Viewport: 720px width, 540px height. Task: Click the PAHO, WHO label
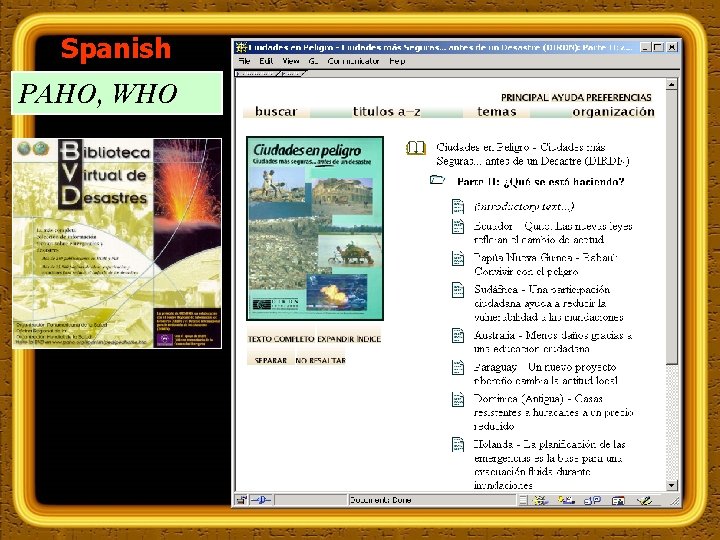tap(117, 93)
